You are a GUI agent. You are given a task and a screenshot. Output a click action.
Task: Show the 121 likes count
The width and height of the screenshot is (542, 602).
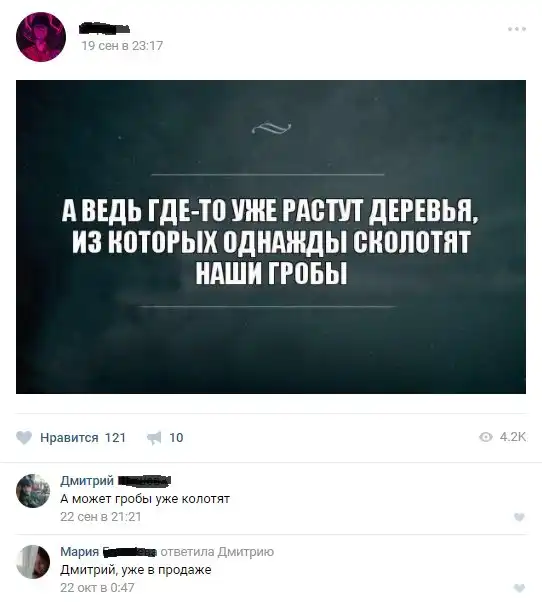[x=116, y=438]
